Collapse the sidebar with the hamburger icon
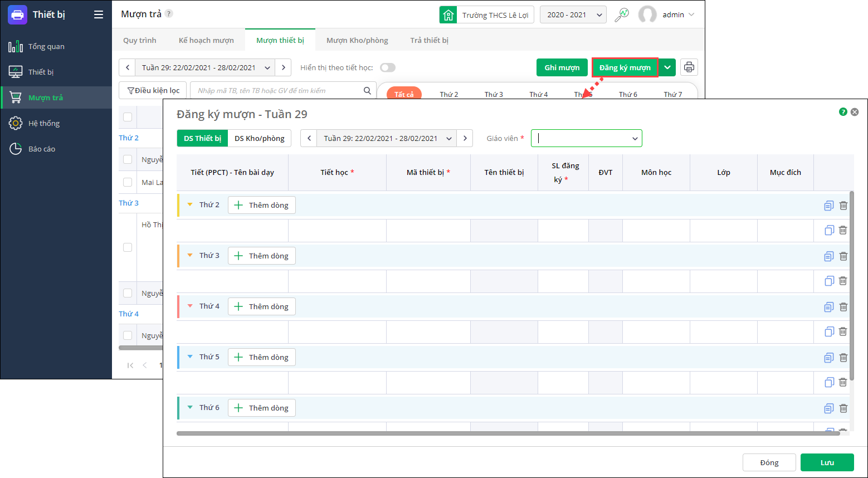Image resolution: width=868 pixels, height=478 pixels. tap(99, 14)
